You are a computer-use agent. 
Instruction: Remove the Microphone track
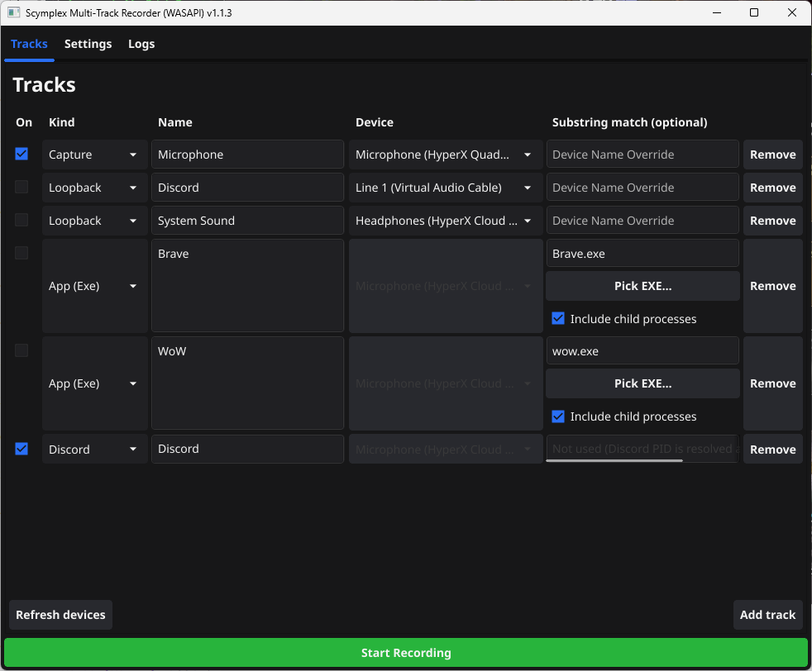pyautogui.click(x=772, y=155)
